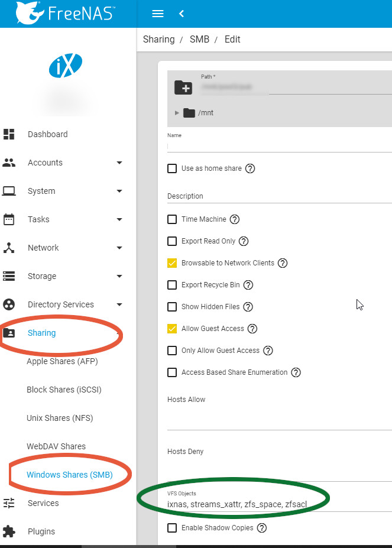Click the Dashboard grid icon
The height and width of the screenshot is (548, 392).
tap(9, 134)
